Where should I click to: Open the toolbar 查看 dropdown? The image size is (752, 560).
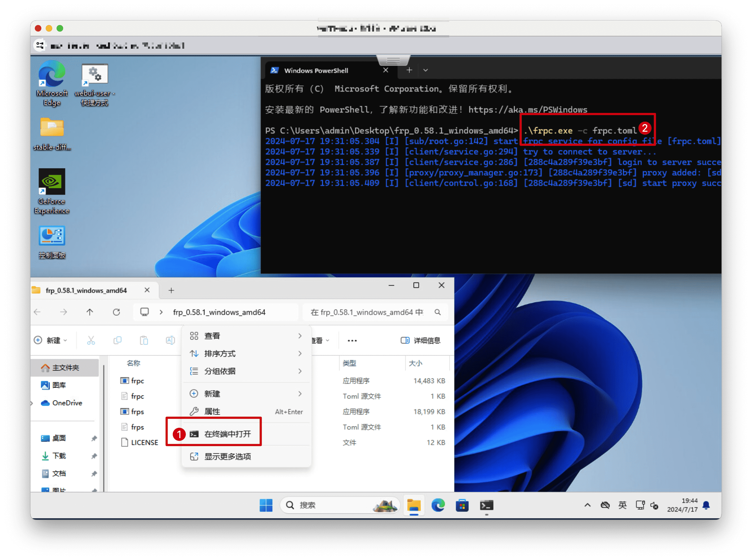tap(321, 340)
